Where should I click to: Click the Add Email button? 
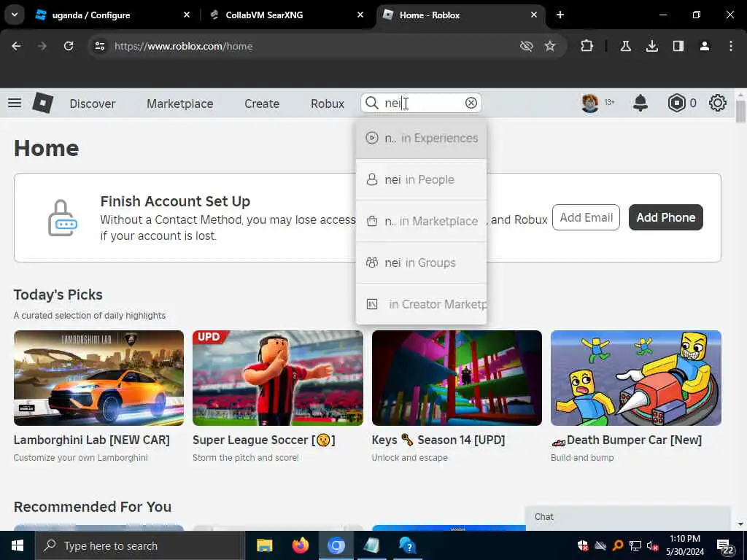[x=586, y=217]
